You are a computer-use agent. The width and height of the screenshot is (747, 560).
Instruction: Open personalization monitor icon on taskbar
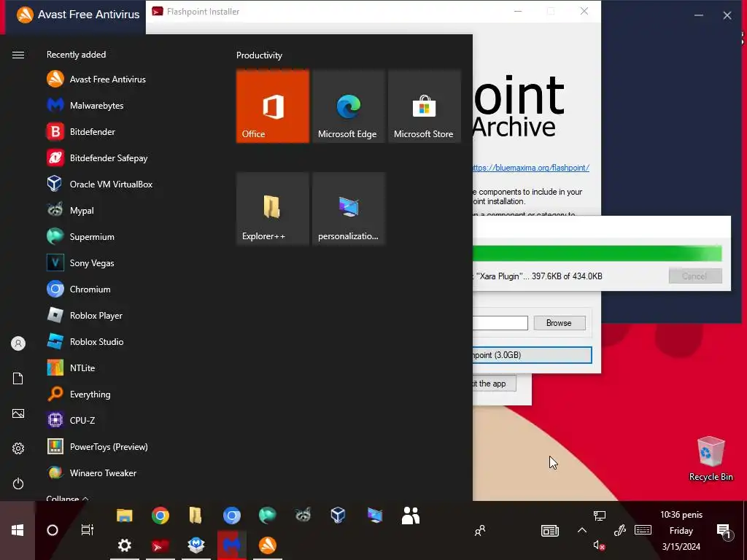(374, 516)
